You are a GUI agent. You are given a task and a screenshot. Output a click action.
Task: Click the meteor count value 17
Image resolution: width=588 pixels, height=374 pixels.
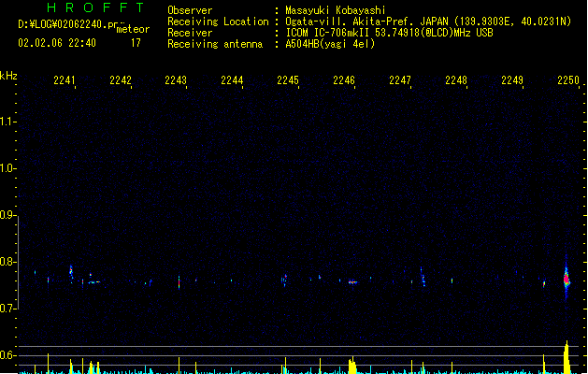click(x=136, y=43)
